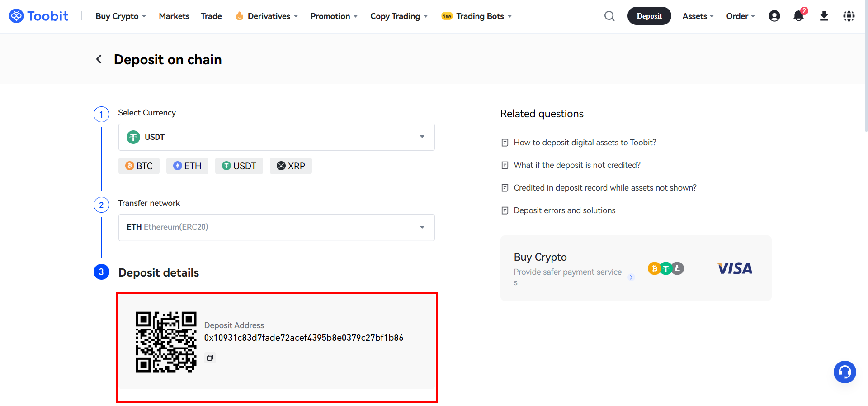Open the Buy Crypto card title
The width and height of the screenshot is (868, 406).
[540, 257]
